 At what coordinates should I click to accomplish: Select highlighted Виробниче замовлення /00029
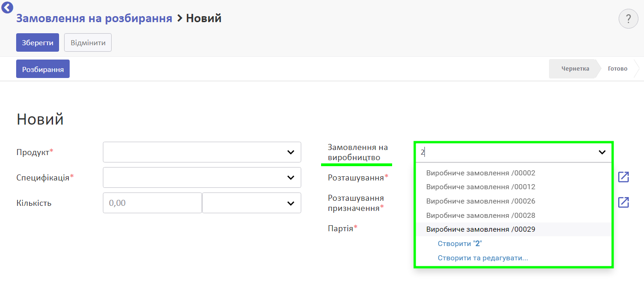480,229
